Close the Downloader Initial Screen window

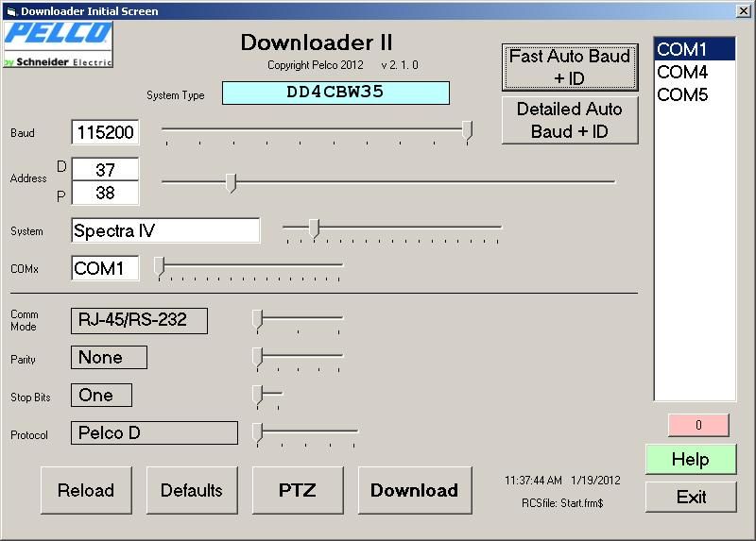[x=744, y=10]
